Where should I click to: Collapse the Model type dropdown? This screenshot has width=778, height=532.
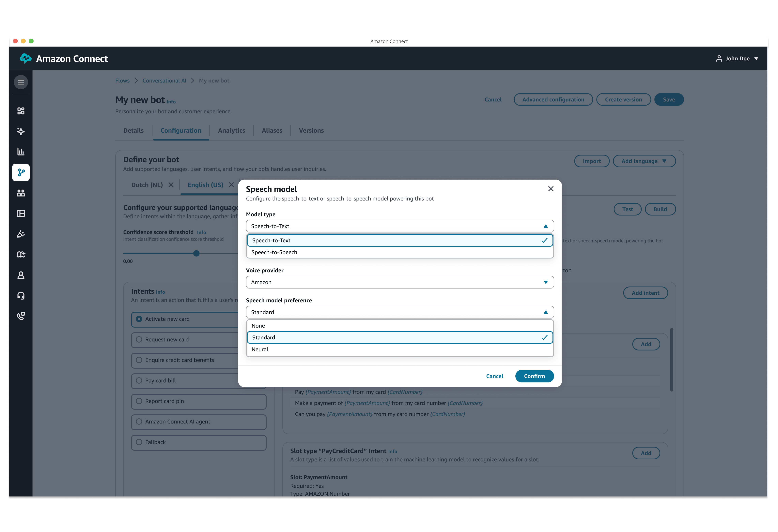pos(400,226)
